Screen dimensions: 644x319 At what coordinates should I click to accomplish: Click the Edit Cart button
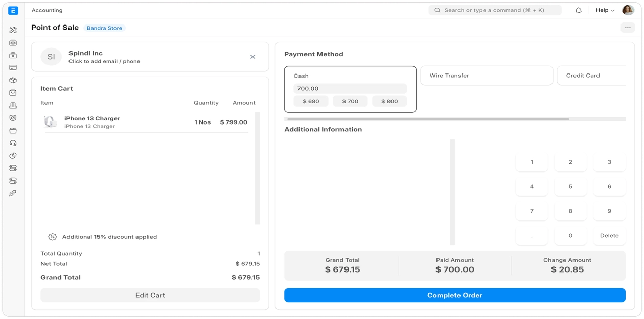click(x=150, y=295)
